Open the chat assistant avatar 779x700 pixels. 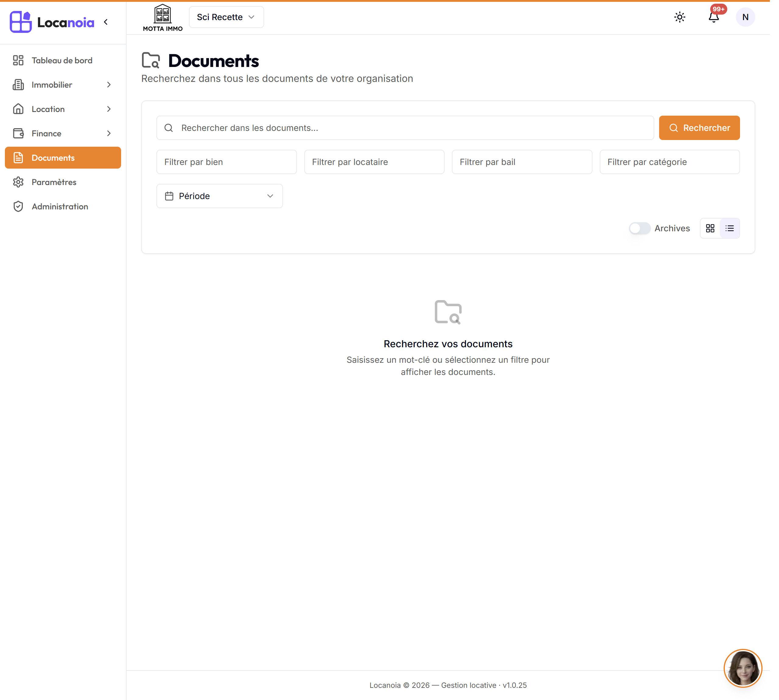[x=742, y=668]
